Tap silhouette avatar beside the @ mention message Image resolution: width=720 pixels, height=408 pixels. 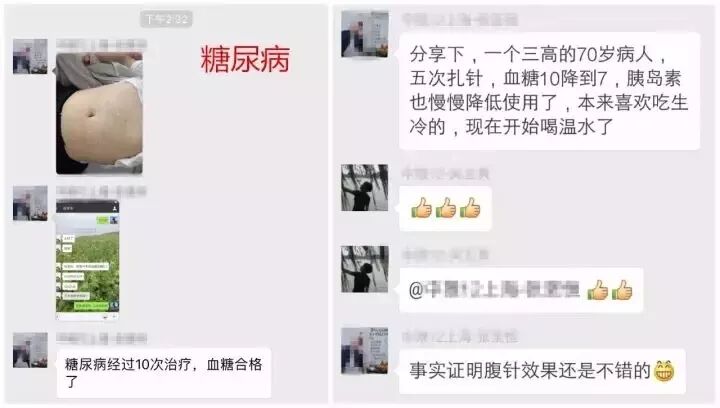coord(365,269)
